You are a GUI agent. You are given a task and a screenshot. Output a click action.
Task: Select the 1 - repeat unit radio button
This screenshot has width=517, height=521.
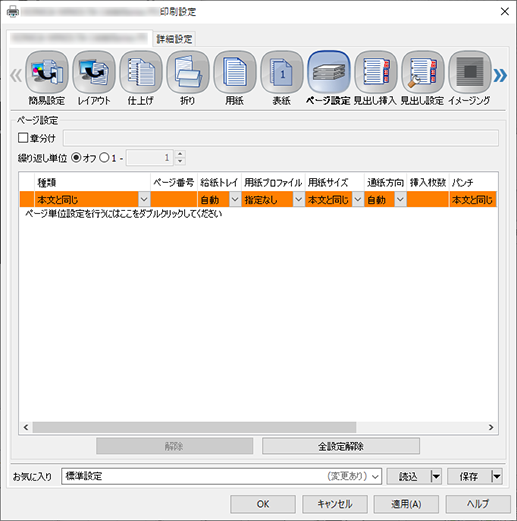tap(104, 158)
